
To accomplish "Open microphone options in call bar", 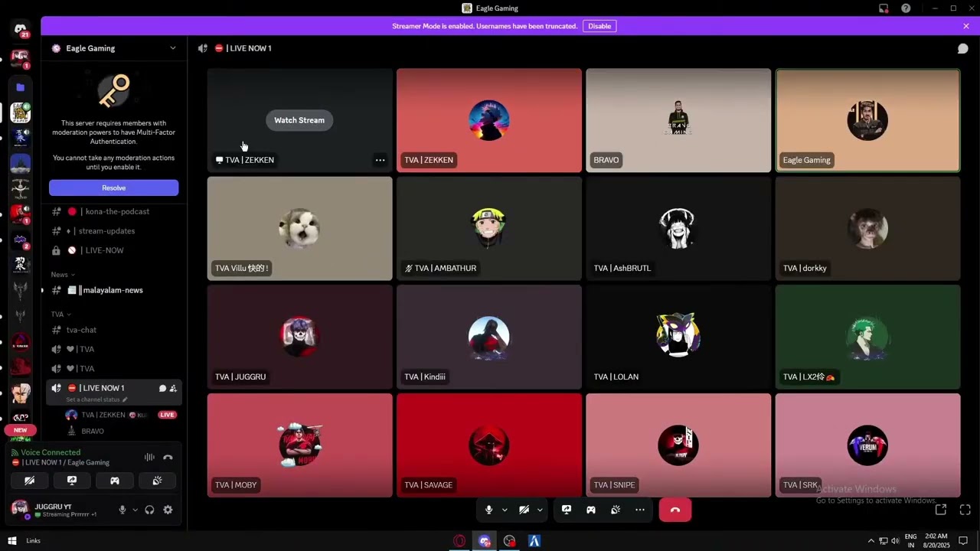I will click(x=505, y=510).
